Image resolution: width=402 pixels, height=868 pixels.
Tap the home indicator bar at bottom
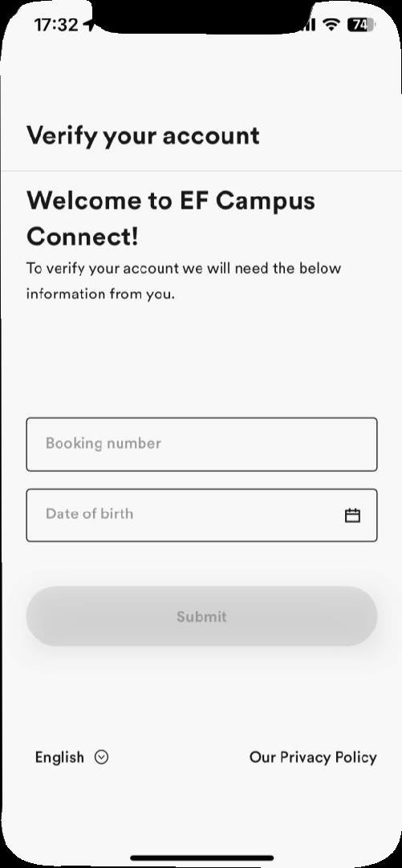coord(201,858)
